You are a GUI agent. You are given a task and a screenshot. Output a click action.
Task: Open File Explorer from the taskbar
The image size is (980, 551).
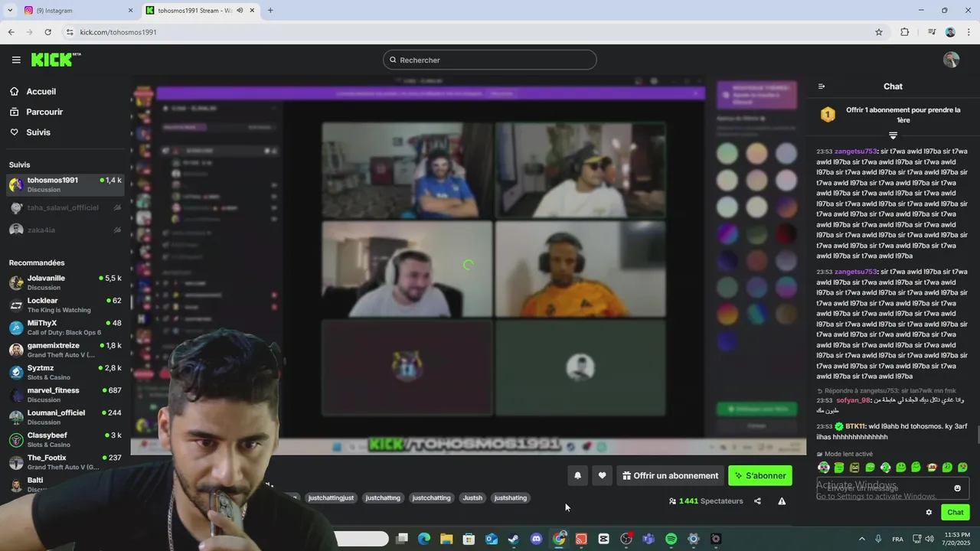[x=446, y=539]
